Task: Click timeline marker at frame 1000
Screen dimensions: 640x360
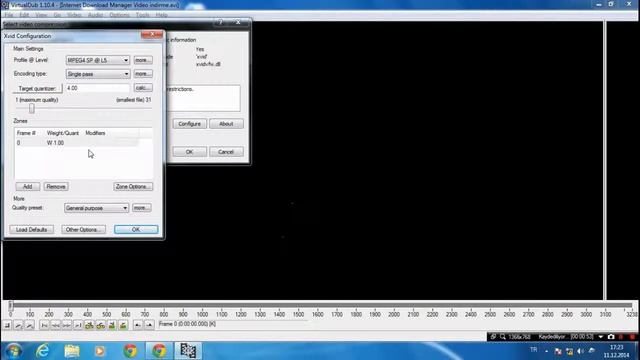Action: [202, 315]
